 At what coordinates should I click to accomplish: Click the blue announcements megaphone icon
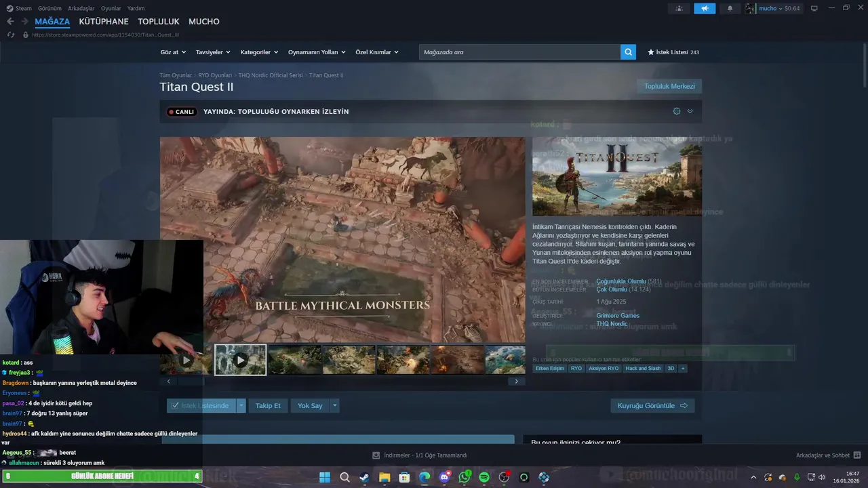[x=705, y=8]
